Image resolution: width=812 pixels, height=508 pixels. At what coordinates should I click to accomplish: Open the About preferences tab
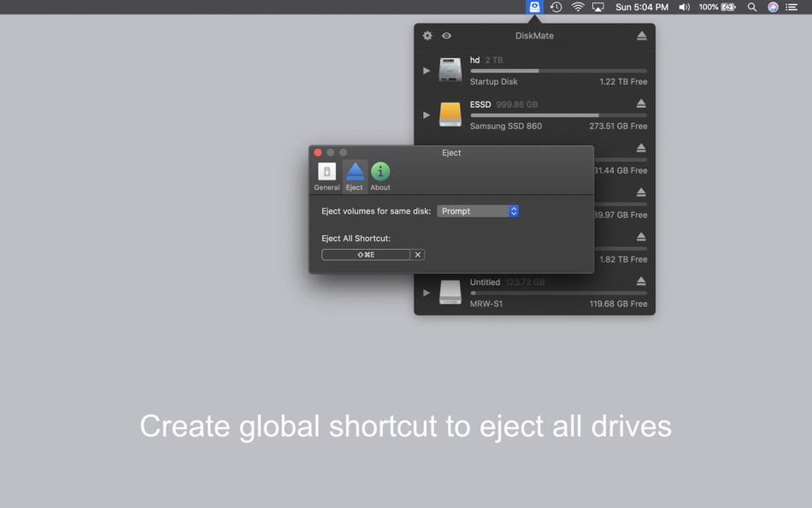(x=380, y=177)
